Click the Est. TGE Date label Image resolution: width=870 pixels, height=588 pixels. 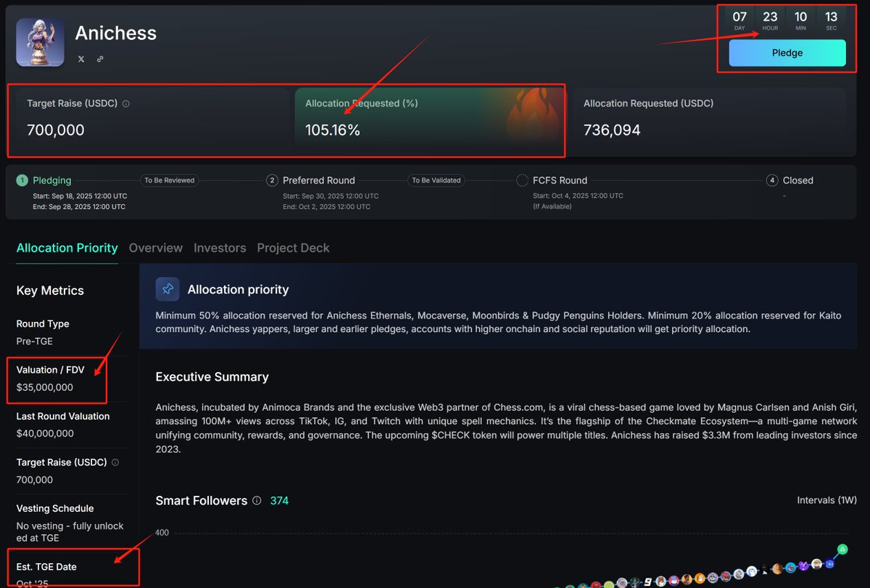click(x=46, y=567)
